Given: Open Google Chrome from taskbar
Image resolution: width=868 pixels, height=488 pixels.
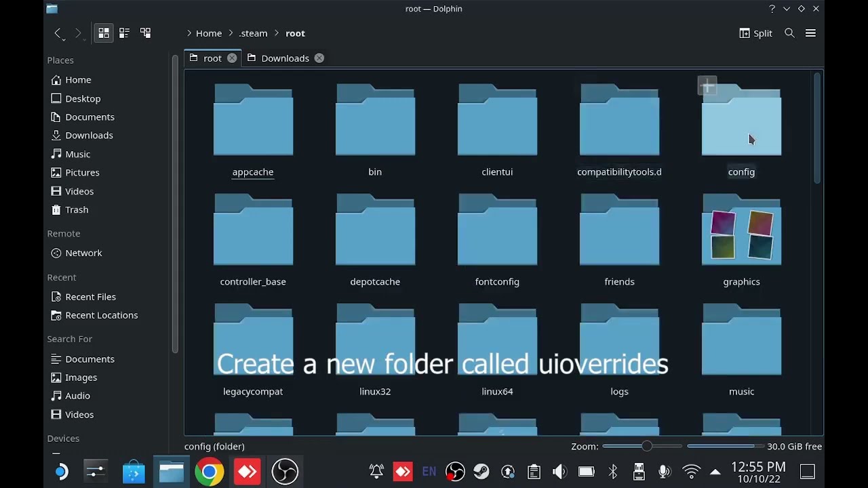Looking at the screenshot, I should pos(210,472).
